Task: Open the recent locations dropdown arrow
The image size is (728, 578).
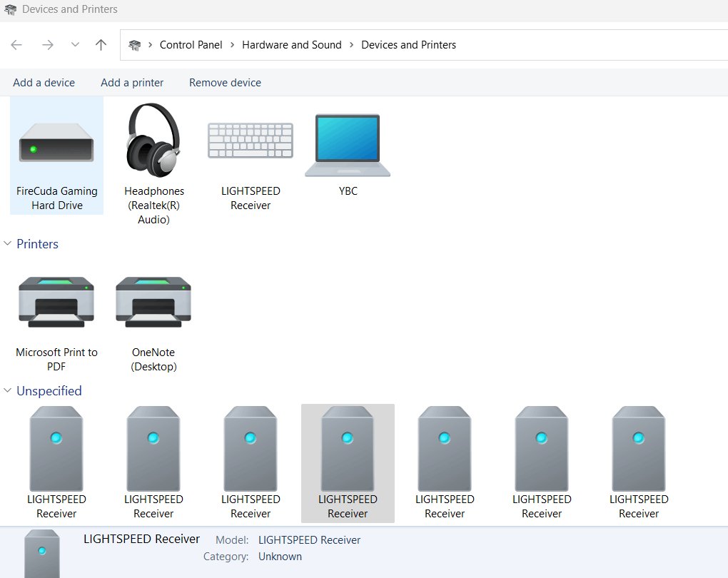Action: click(74, 44)
